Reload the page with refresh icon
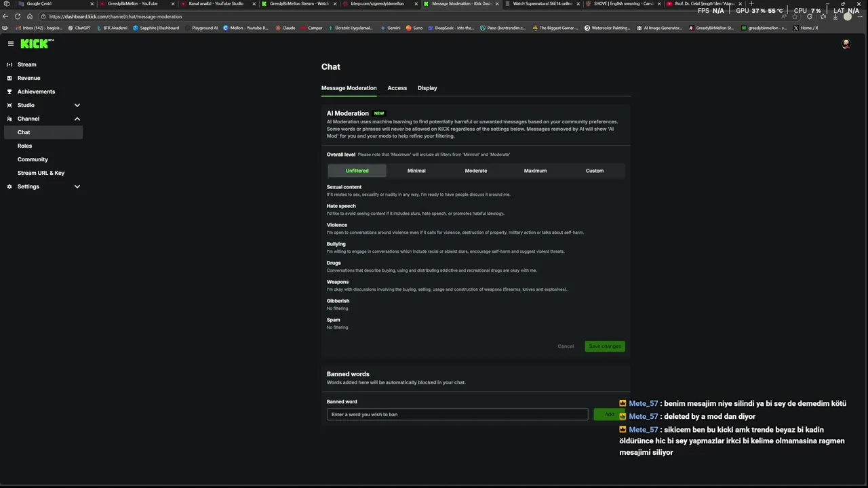Viewport: 868px width, 488px height. pyautogui.click(x=17, y=16)
